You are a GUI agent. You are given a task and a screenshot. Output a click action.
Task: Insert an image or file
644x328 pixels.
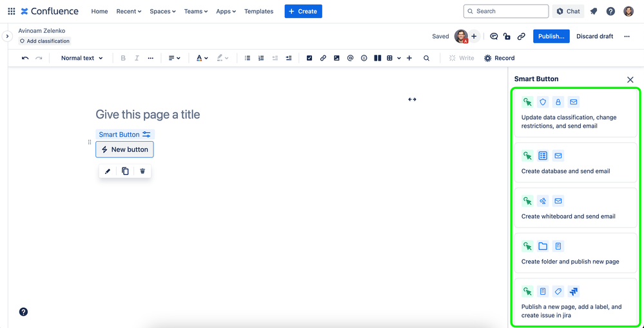coord(337,58)
